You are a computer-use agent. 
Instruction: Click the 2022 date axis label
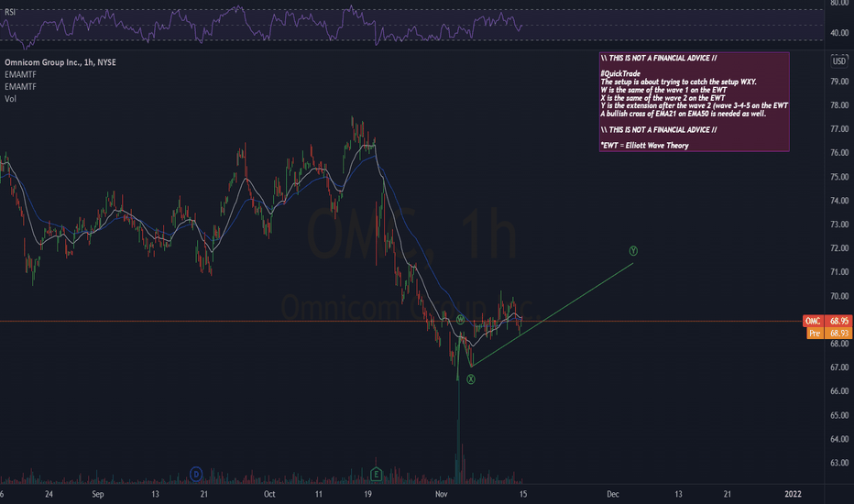(793, 494)
